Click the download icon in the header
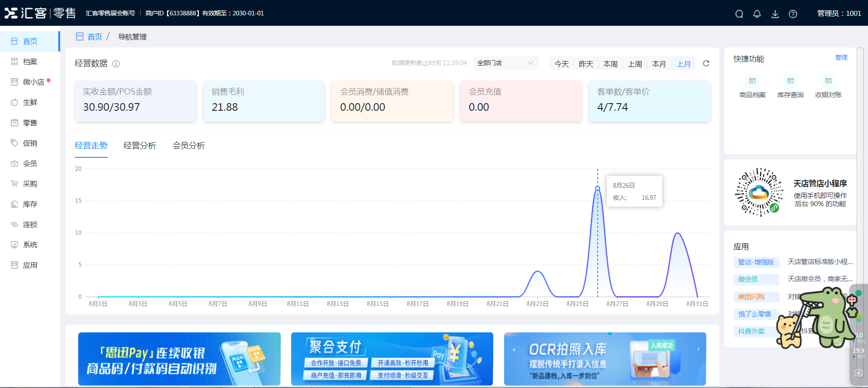 pos(775,14)
